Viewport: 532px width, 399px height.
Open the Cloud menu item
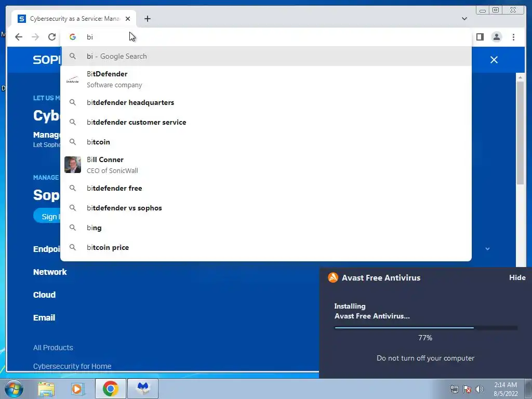(x=45, y=295)
